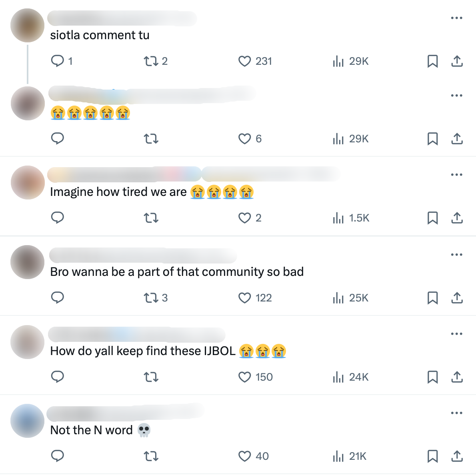This screenshot has width=476, height=475.
Task: Bookmark the "siotla comment tu" tweet
Action: coord(432,61)
